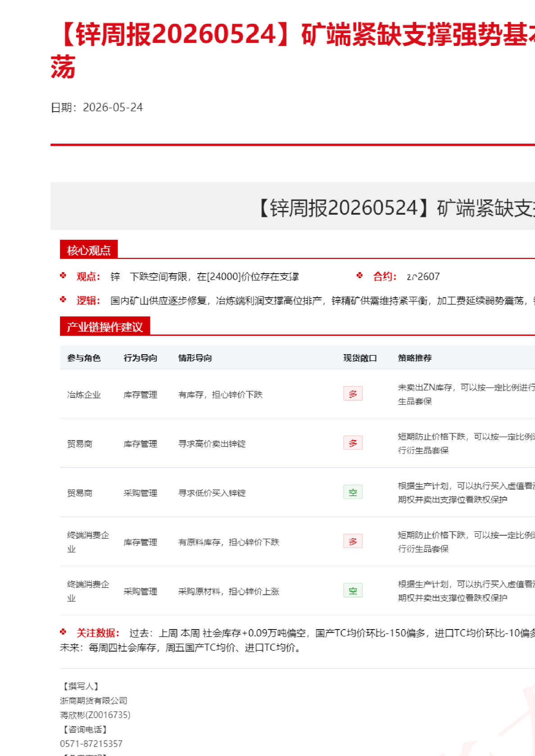
Task: Select the 观点 label text
Action: pos(88,276)
